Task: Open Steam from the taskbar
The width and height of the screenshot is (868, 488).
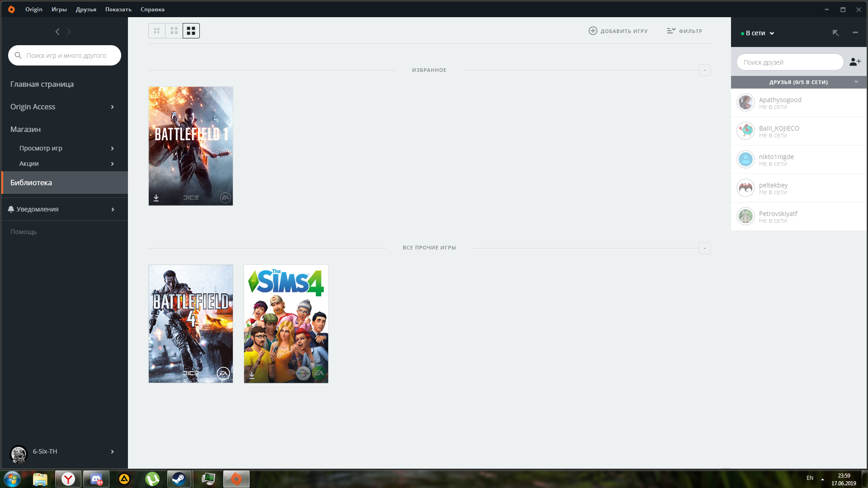Action: pos(179,479)
